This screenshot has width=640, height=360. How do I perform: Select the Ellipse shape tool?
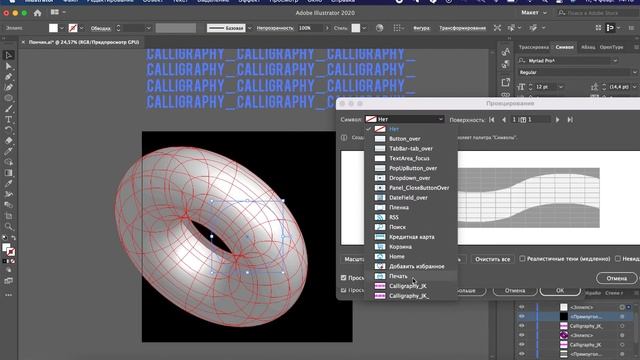point(9,98)
